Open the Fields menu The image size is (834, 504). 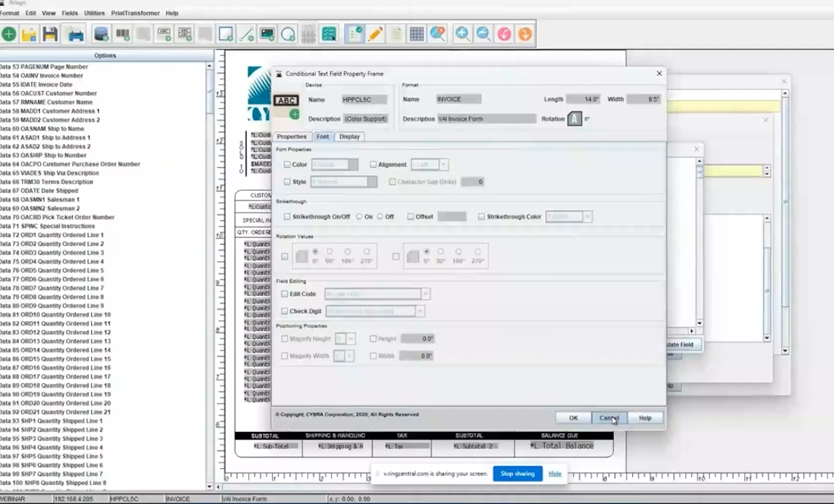[70, 13]
